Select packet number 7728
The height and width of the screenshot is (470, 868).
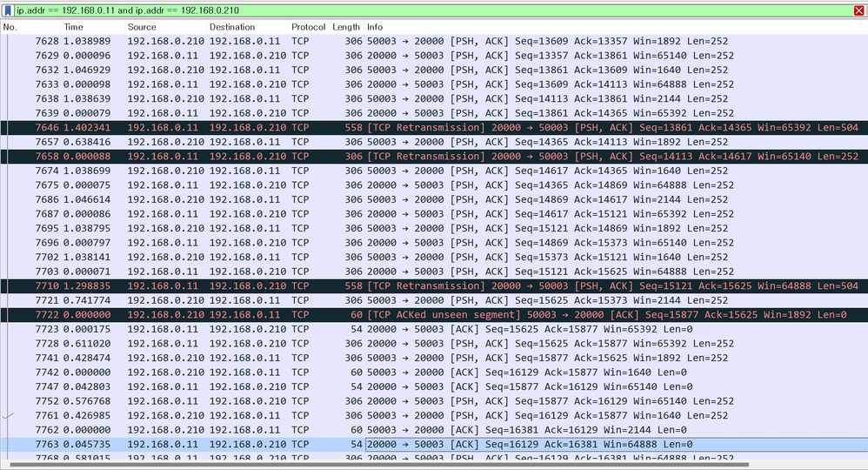click(434, 344)
